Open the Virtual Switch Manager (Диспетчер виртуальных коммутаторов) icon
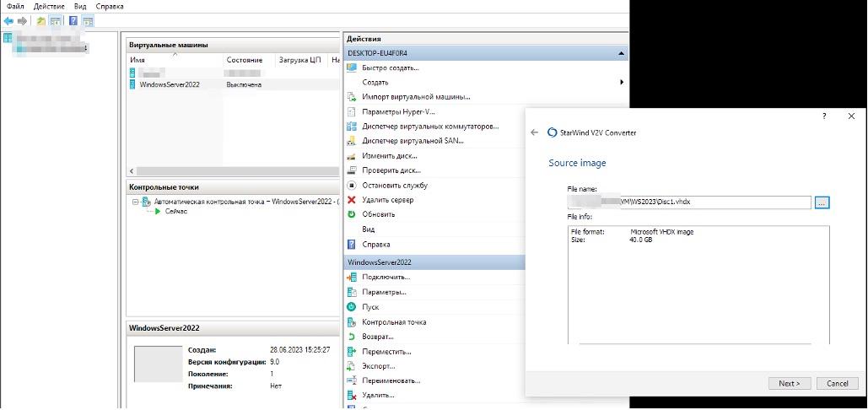This screenshot has width=868, height=410. [x=352, y=127]
